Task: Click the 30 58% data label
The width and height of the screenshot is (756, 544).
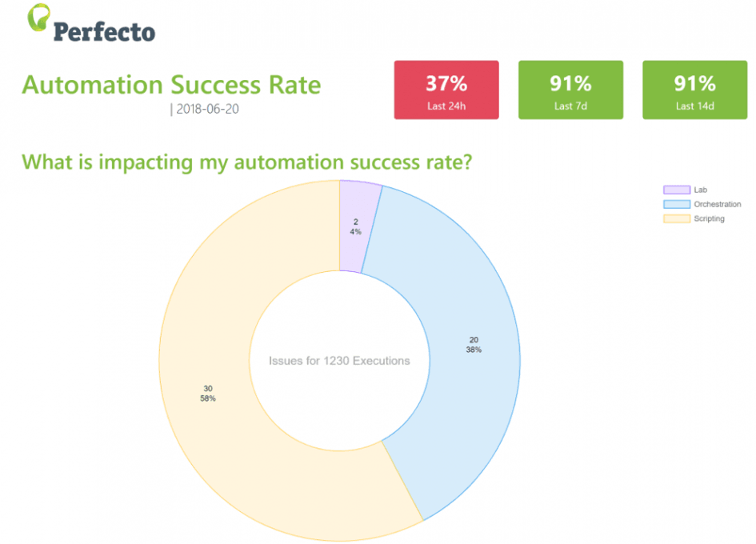Action: coord(208,394)
